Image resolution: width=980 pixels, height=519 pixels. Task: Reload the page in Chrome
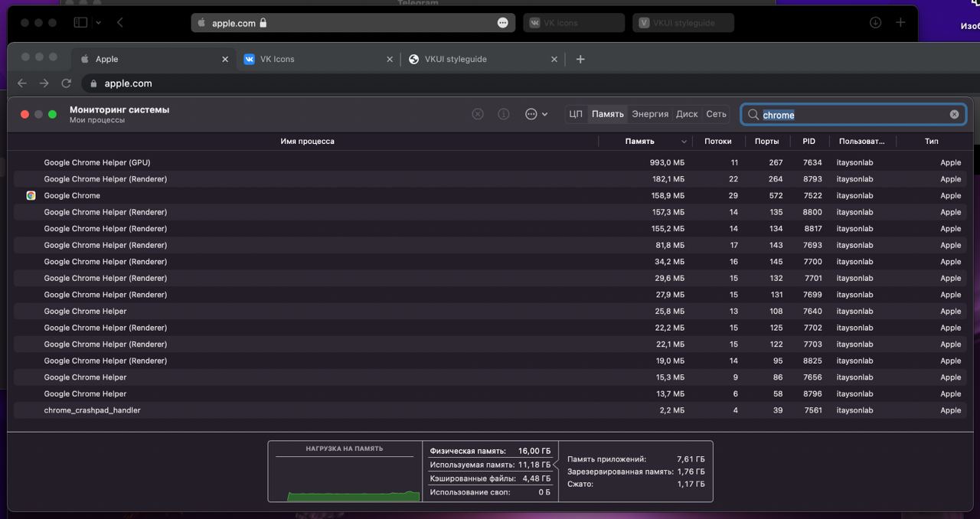67,83
